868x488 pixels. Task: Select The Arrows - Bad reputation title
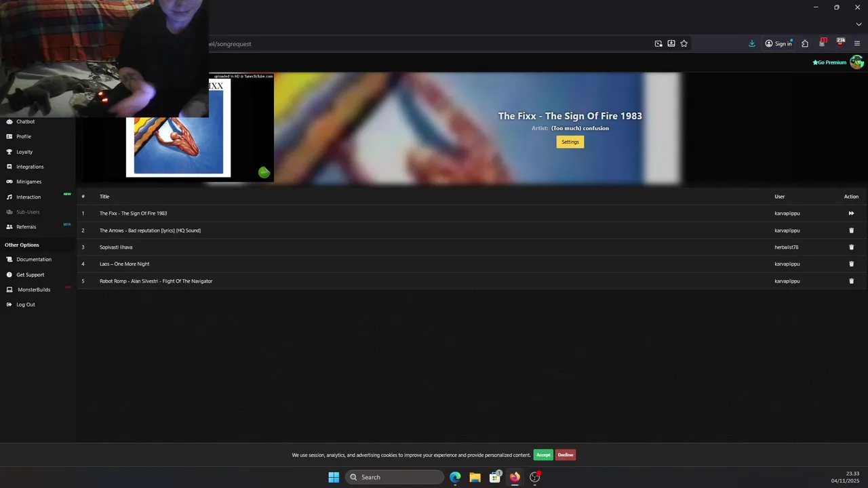point(150,230)
